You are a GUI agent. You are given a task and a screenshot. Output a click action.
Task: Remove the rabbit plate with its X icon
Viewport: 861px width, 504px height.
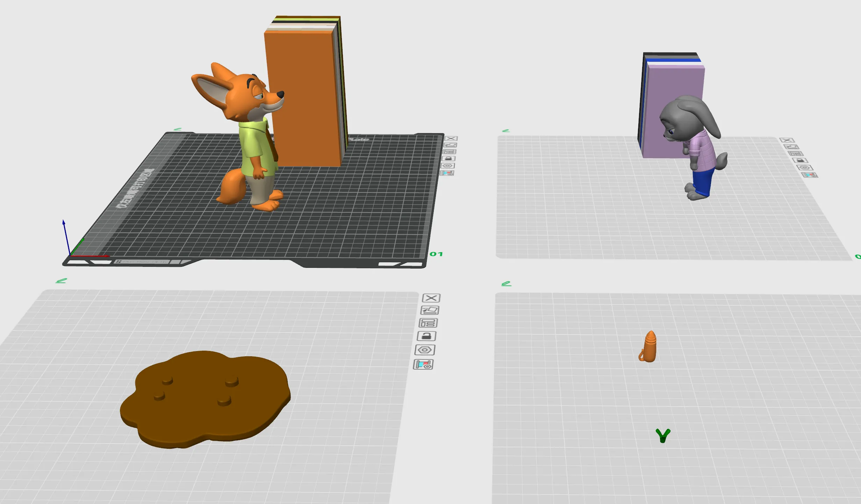pyautogui.click(x=787, y=140)
